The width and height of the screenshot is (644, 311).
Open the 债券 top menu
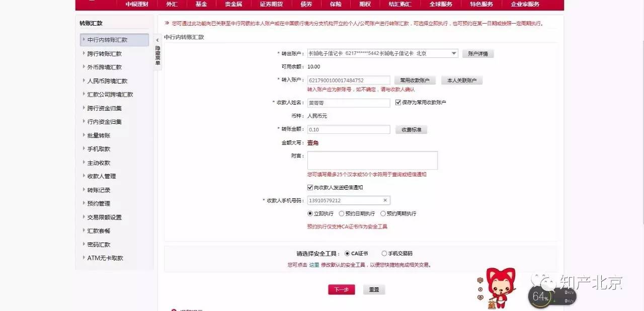pyautogui.click(x=306, y=4)
